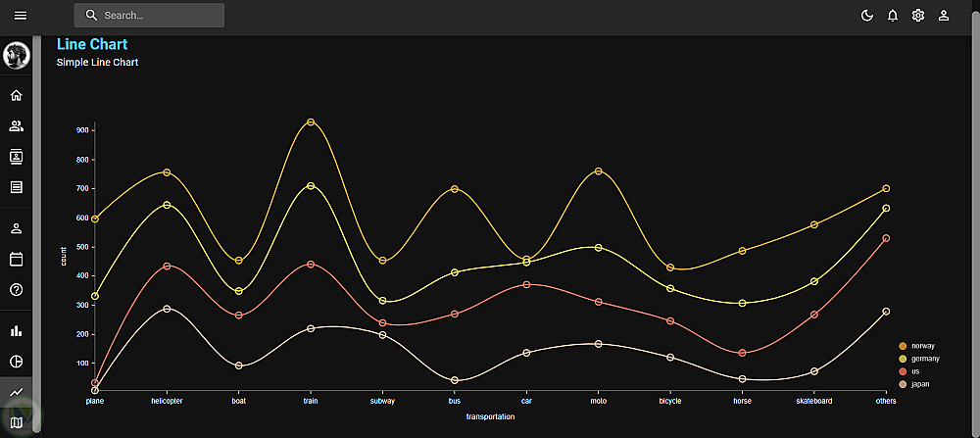Screen dimensions: 980x438
Task: Open the invoices list icon in the sidebar
Action: [17, 187]
